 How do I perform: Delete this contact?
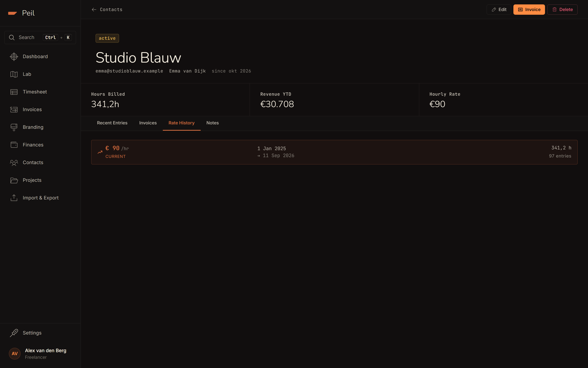(562, 10)
